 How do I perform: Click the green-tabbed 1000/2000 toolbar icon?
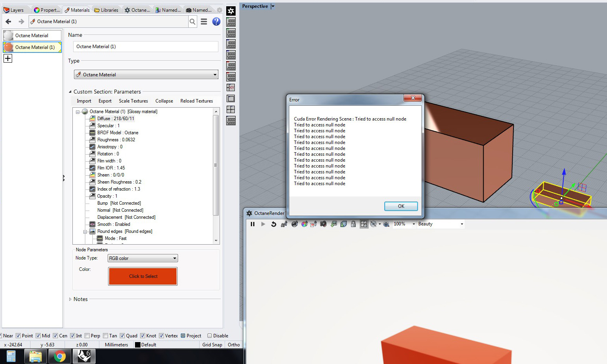[x=231, y=22]
